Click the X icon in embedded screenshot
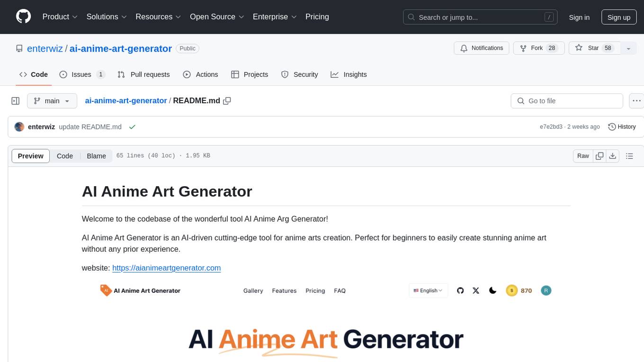 coord(476,290)
